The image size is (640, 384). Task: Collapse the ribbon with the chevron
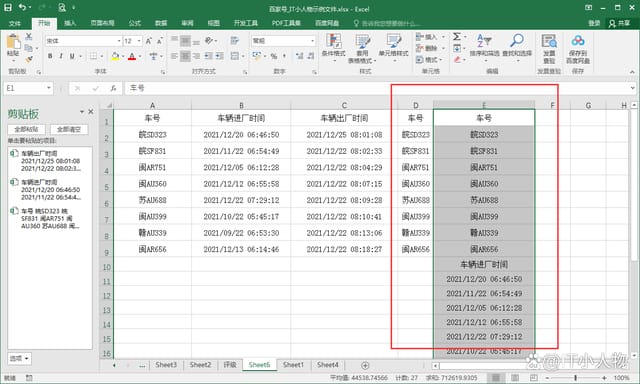click(632, 72)
